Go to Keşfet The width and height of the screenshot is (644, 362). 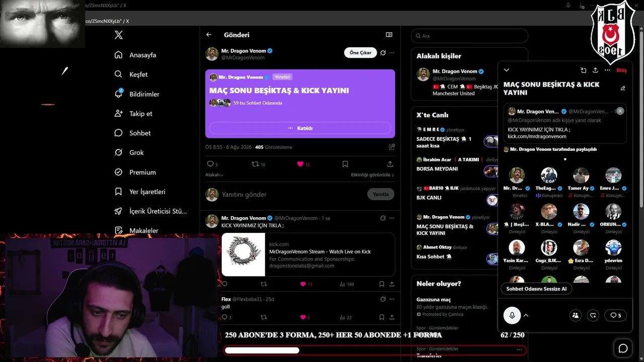click(x=131, y=74)
